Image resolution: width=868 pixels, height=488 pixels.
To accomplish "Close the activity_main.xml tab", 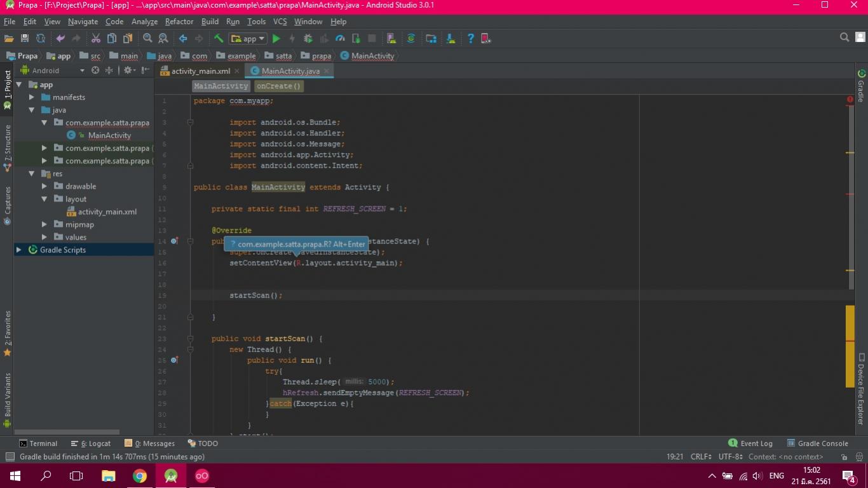I will coord(237,71).
